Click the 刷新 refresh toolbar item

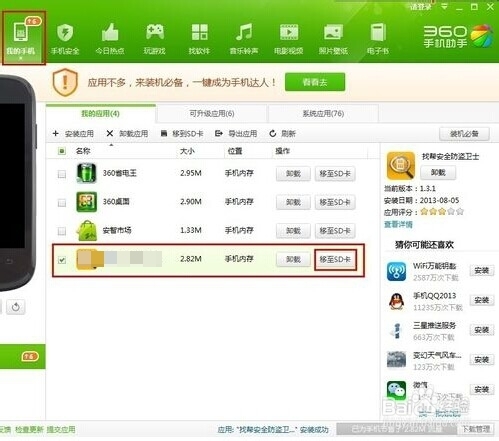coord(282,134)
